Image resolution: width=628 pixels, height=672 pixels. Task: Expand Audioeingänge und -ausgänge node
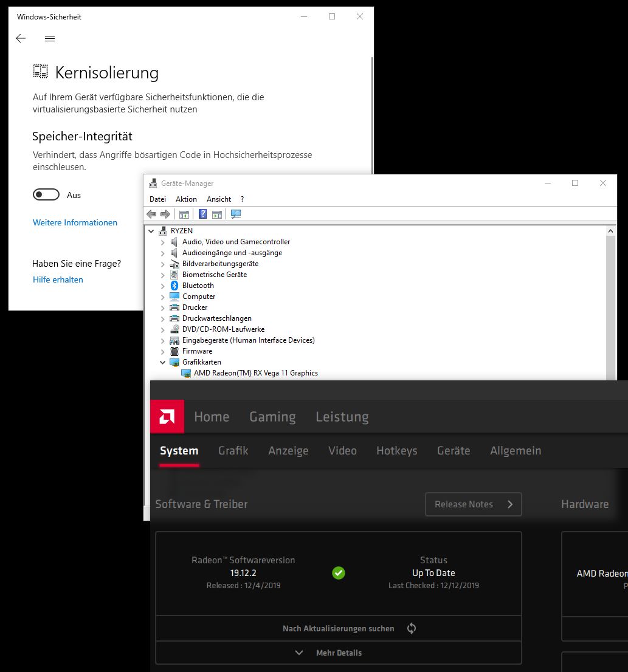coord(162,253)
